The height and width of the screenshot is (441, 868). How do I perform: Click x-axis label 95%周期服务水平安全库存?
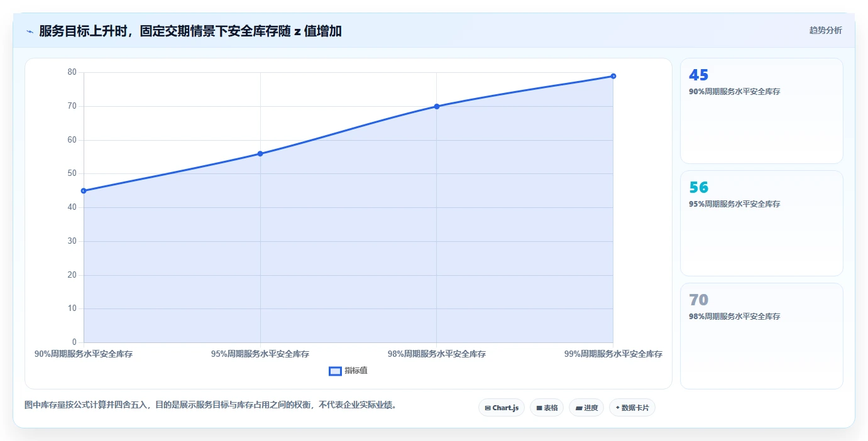pyautogui.click(x=260, y=354)
